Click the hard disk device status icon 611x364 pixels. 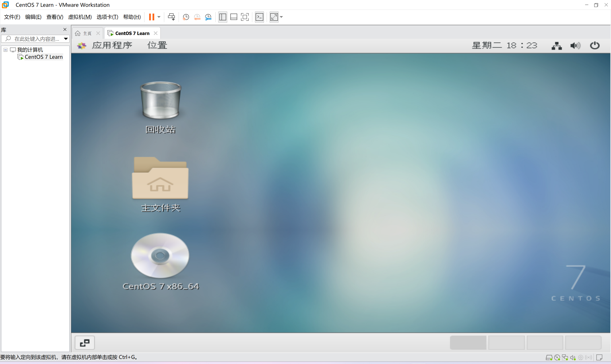(x=549, y=358)
